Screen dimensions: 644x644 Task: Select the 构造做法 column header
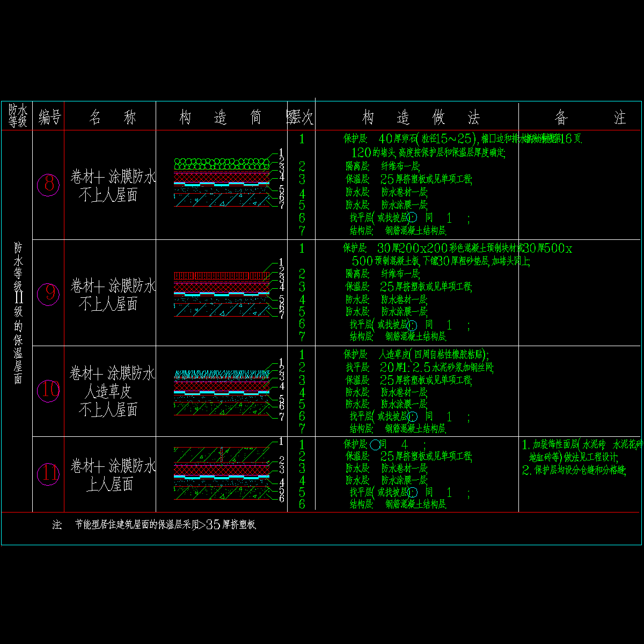[x=420, y=117]
